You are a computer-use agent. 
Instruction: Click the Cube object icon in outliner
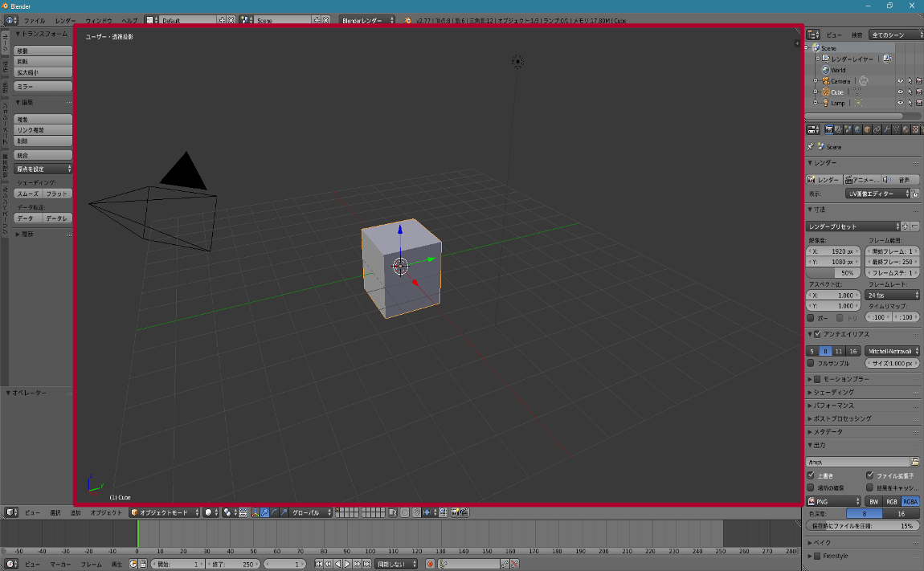pos(825,92)
